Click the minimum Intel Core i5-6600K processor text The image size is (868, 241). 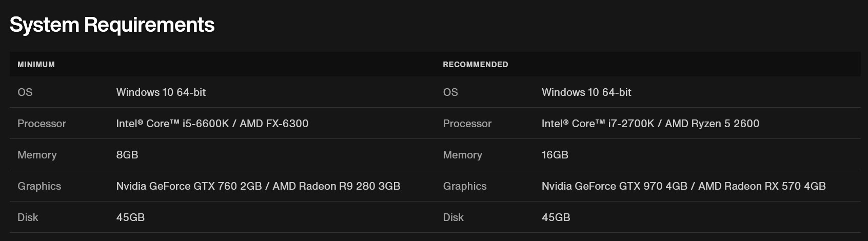(x=172, y=124)
